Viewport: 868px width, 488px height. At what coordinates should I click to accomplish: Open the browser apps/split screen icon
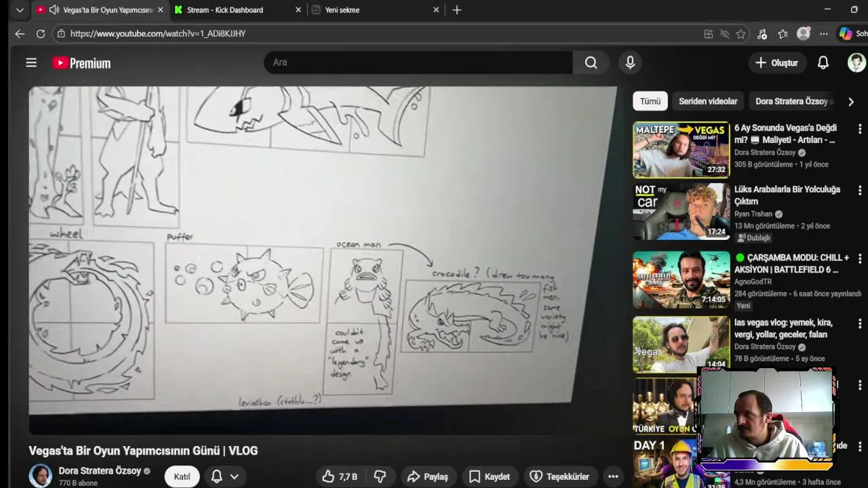[x=708, y=34]
